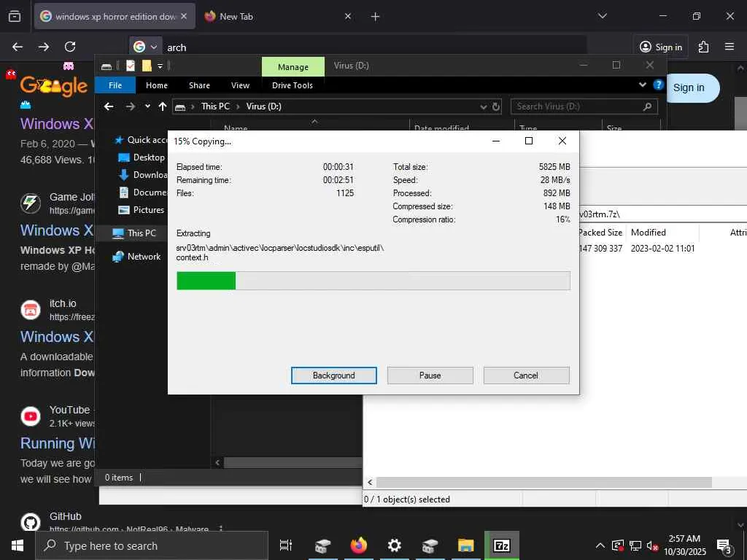This screenshot has width=747, height=560.
Task: Open Task View on taskbar
Action: 285,545
